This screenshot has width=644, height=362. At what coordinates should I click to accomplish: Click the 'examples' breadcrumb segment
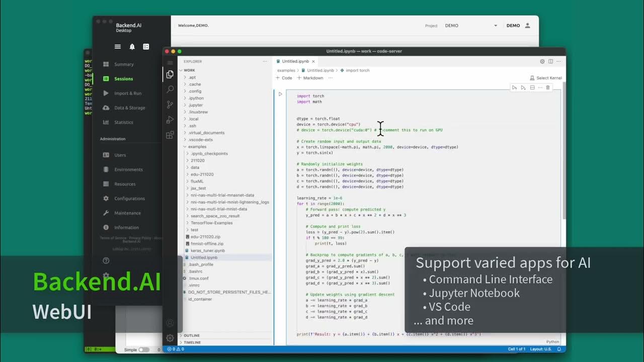286,70
